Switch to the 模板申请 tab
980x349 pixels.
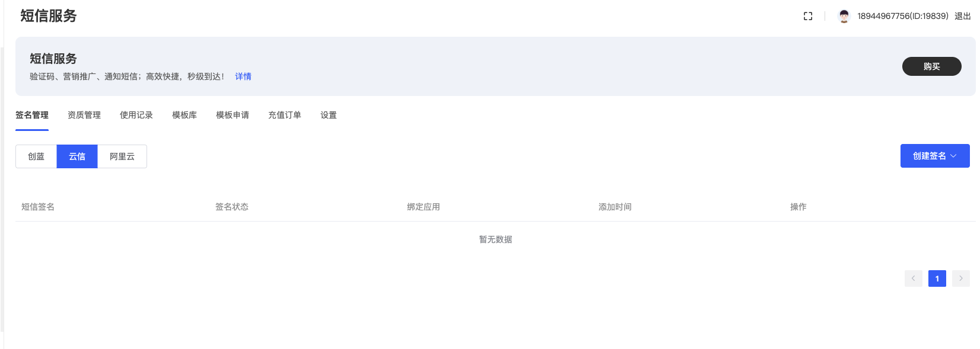pos(233,115)
